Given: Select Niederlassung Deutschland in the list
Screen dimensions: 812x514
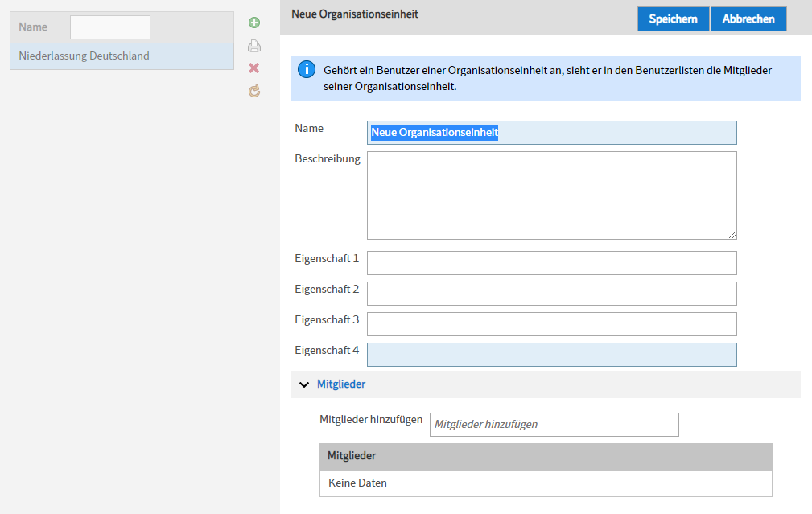Looking at the screenshot, I should point(122,56).
